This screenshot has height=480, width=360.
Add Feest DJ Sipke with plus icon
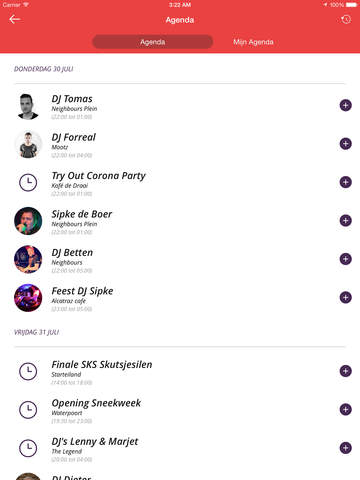[x=346, y=297]
